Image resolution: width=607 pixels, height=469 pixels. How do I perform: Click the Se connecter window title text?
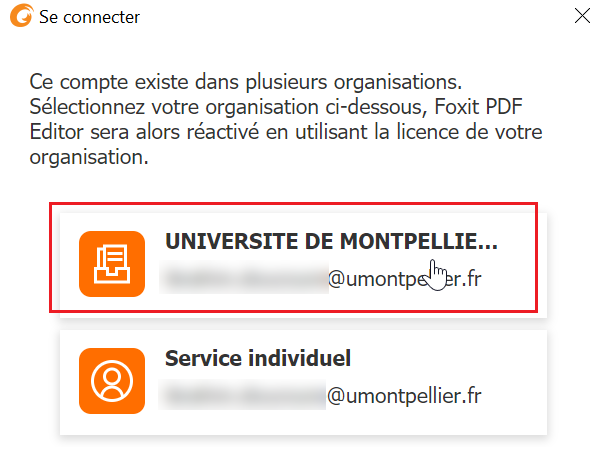(89, 17)
